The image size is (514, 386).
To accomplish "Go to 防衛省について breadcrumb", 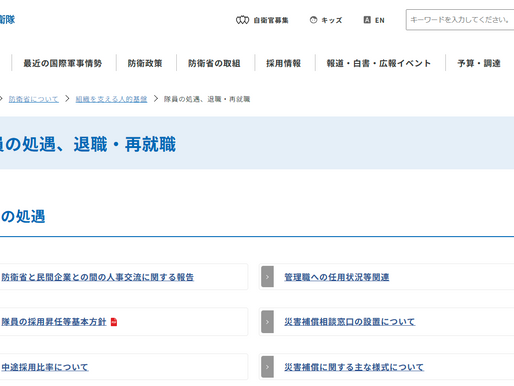I will pyautogui.click(x=34, y=99).
